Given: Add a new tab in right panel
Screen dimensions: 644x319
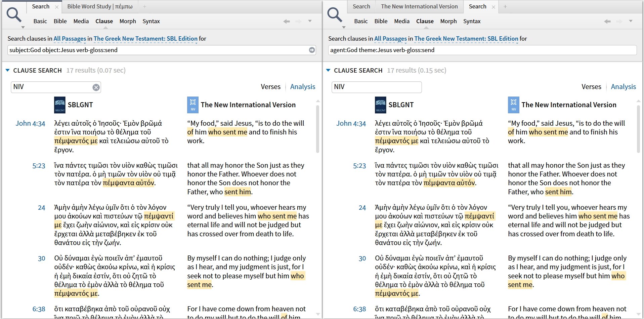Looking at the screenshot, I should (x=505, y=6).
